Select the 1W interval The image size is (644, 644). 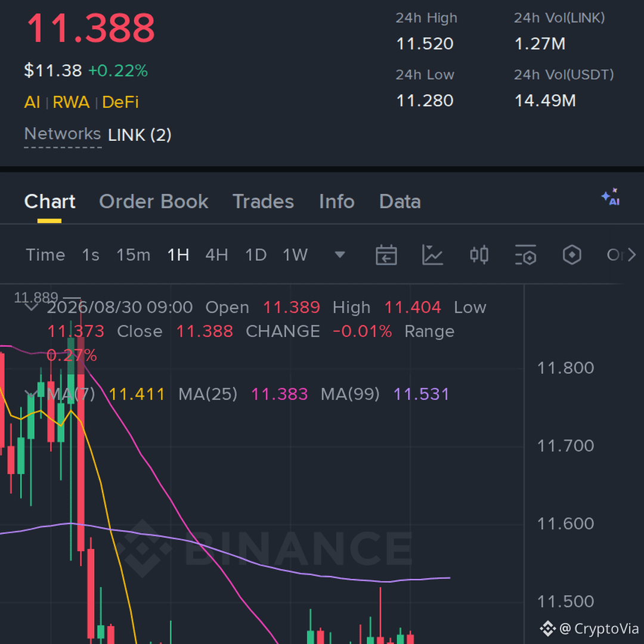click(295, 255)
